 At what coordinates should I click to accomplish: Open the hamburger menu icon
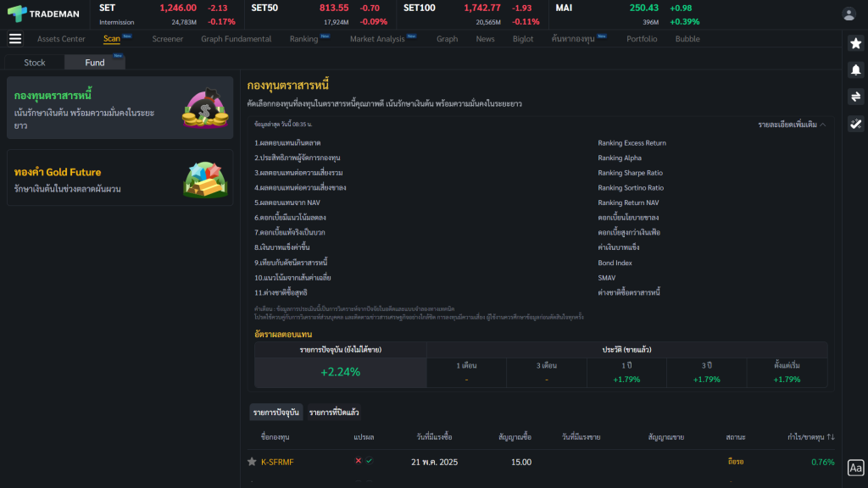coord(15,39)
